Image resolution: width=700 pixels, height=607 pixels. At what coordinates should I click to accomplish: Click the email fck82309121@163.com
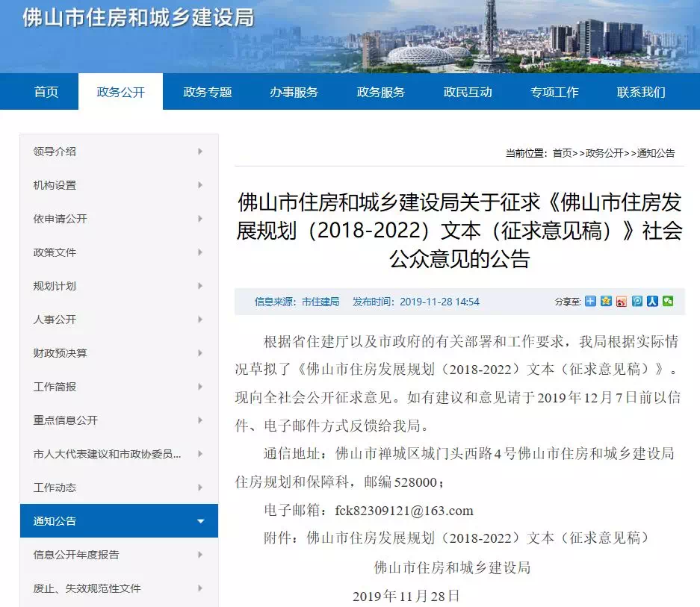click(404, 510)
